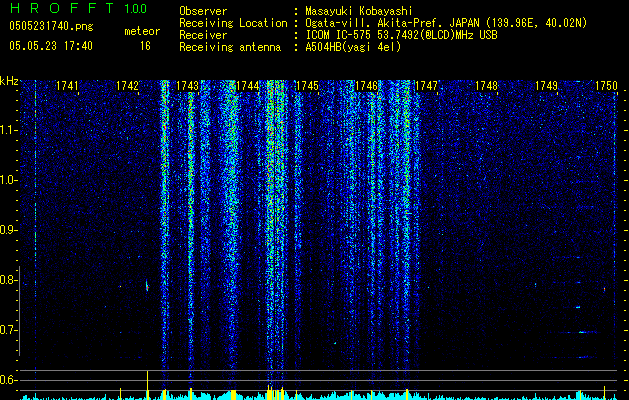Click the HROFFT program title text
Screen dimensions: 629x400
[63, 8]
